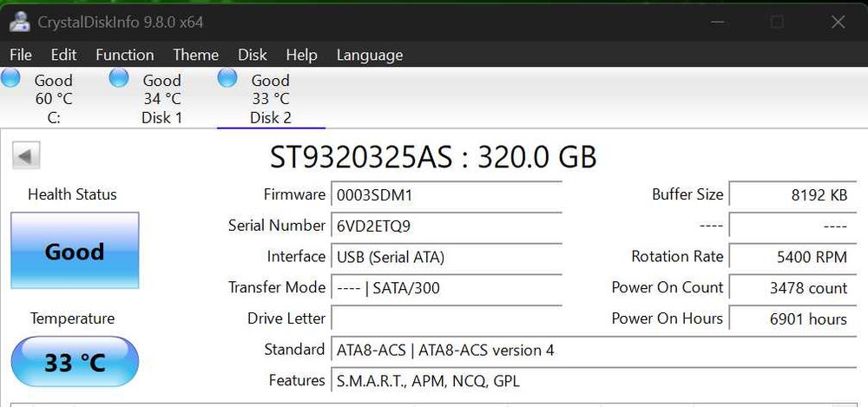This screenshot has width=868, height=407.
Task: Open the File menu
Action: (21, 55)
